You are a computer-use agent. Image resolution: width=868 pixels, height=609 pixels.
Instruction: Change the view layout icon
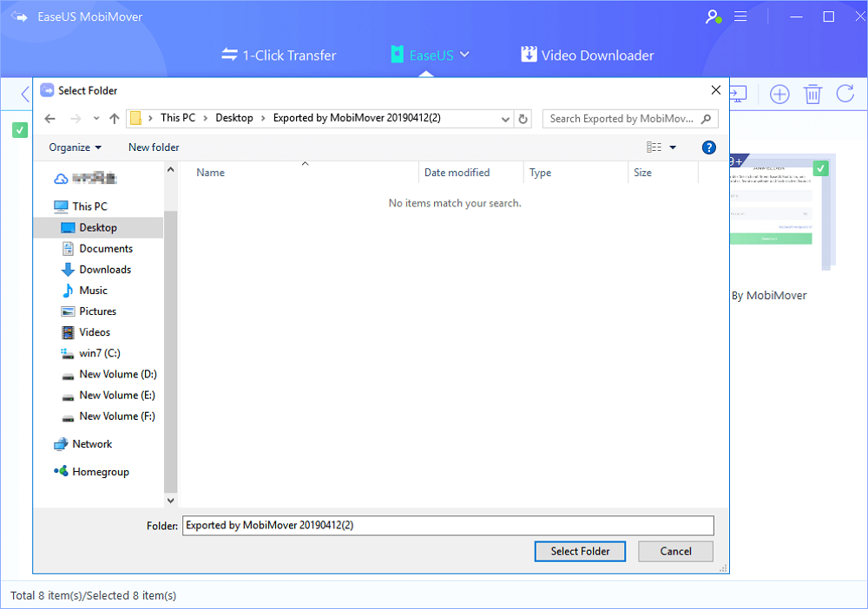654,147
